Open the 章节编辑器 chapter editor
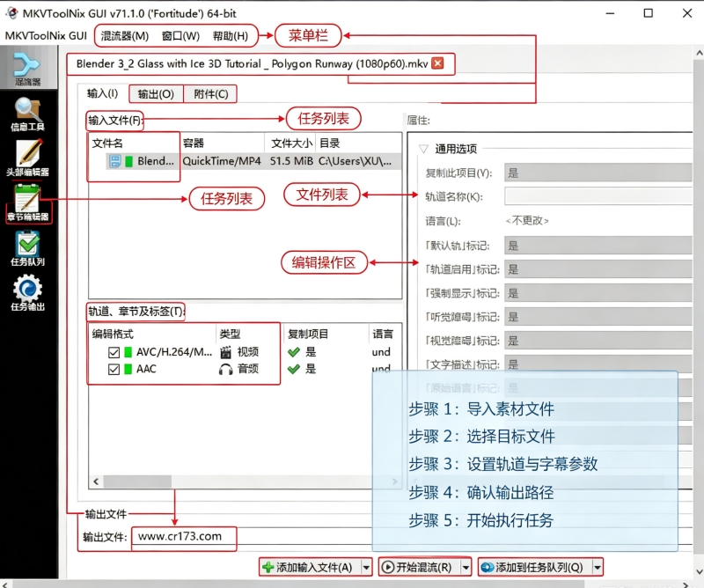 28,204
